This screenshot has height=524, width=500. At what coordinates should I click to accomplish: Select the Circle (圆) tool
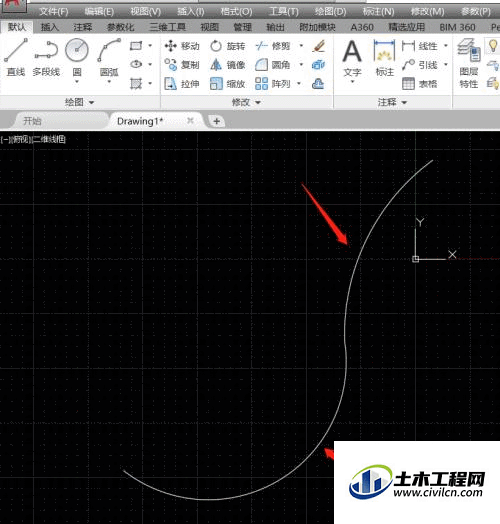[77, 56]
